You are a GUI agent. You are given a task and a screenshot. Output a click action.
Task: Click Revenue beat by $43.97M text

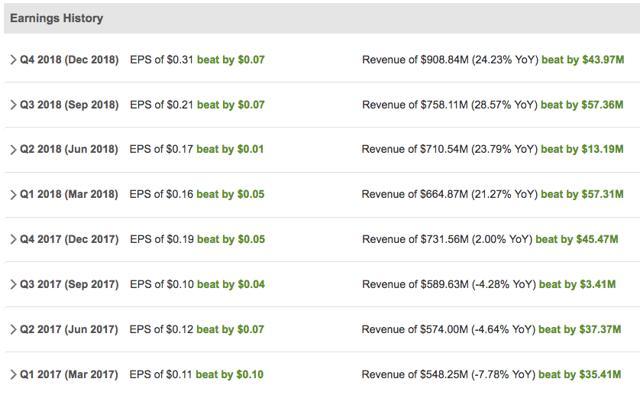coord(583,60)
